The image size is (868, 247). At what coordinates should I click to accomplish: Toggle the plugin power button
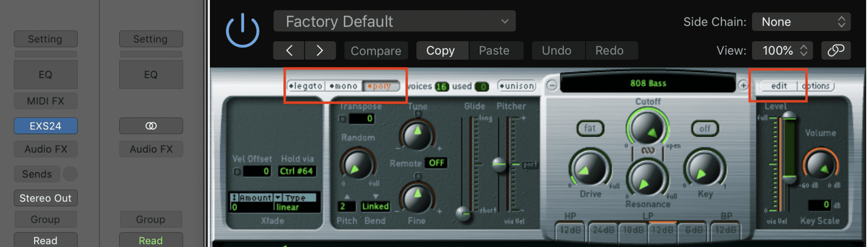tap(242, 30)
